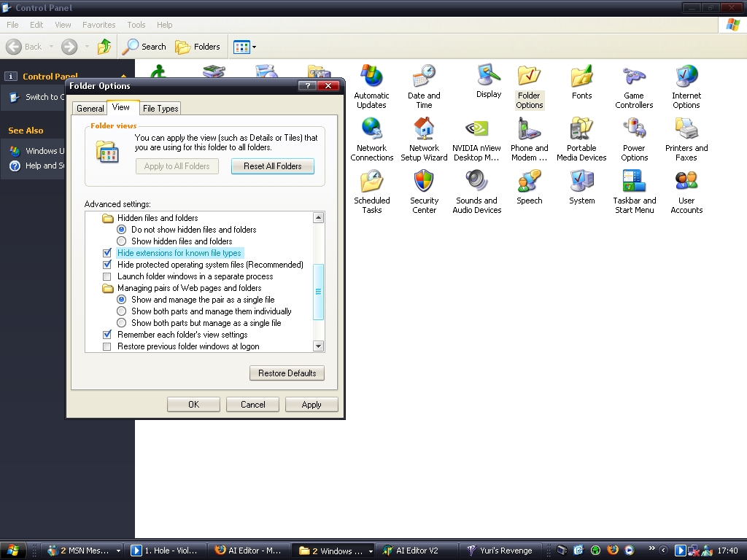Open Sounds and Audio Devices icon
Image resolution: width=747 pixels, height=560 pixels.
[476, 182]
